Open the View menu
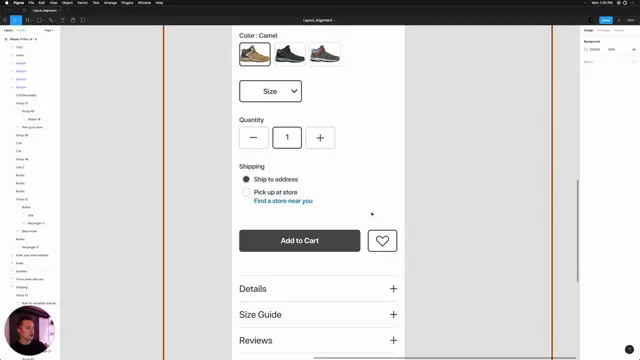 53,2
